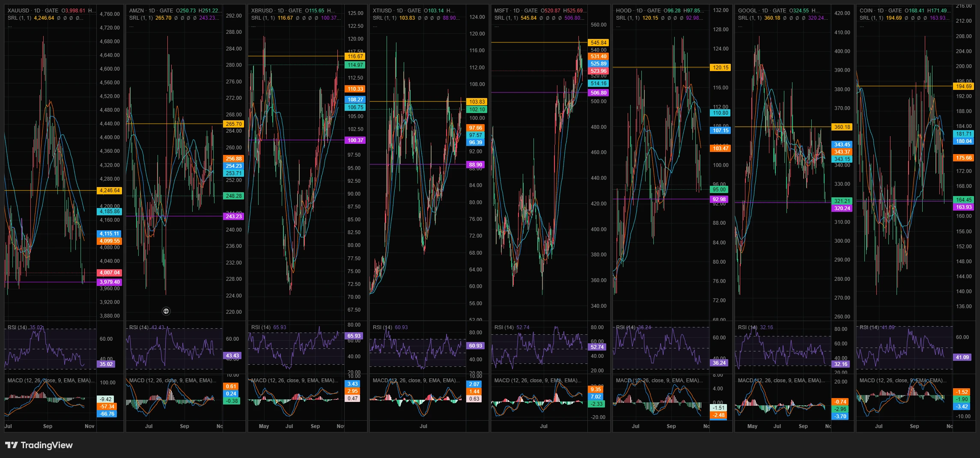Expand the ellipsis under MSFT SRL legend
Image resolution: width=980 pixels, height=458 pixels.
tap(497, 26)
